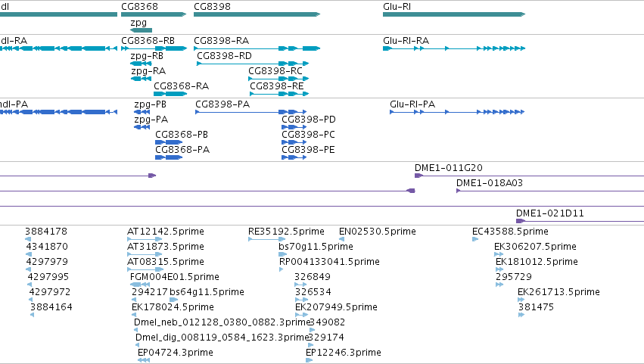Click Dmel_dig_008119_0584_1623.3prime label

tap(222, 338)
